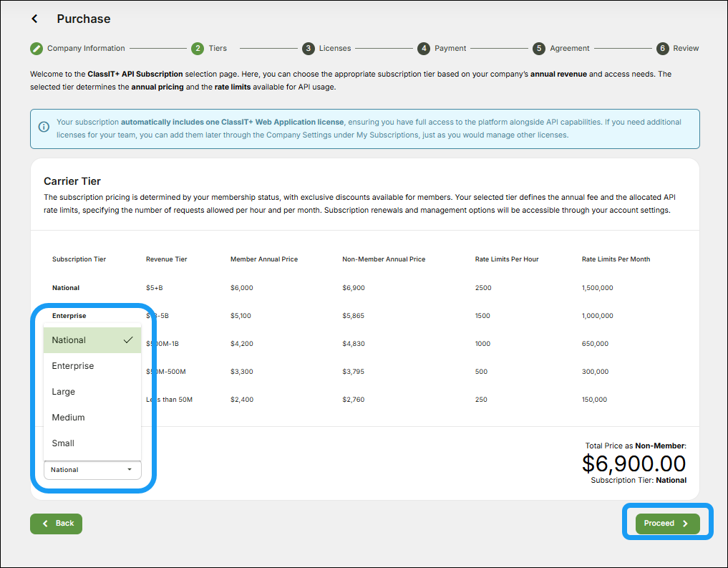728x568 pixels.
Task: Click the Payment step circle numbered 4
Action: [424, 48]
